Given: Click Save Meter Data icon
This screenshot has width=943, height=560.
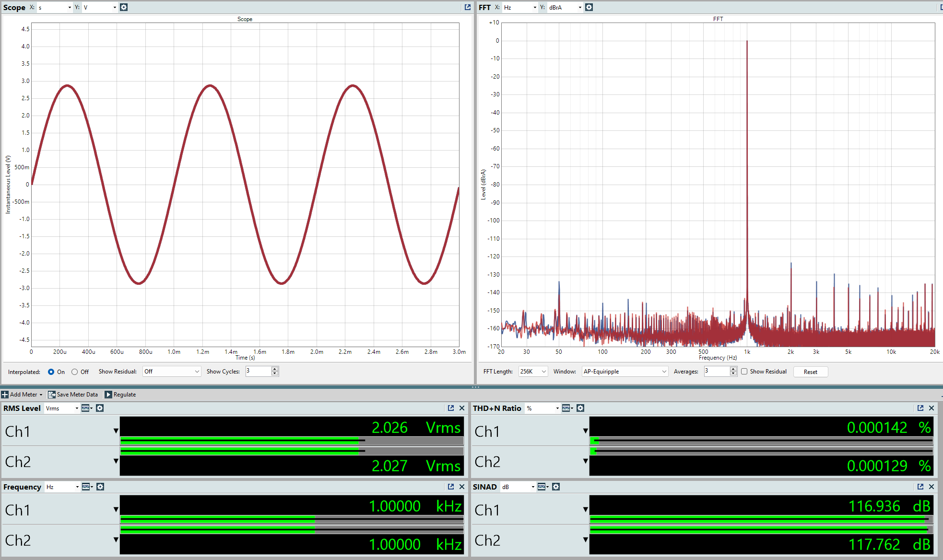Looking at the screenshot, I should (52, 395).
